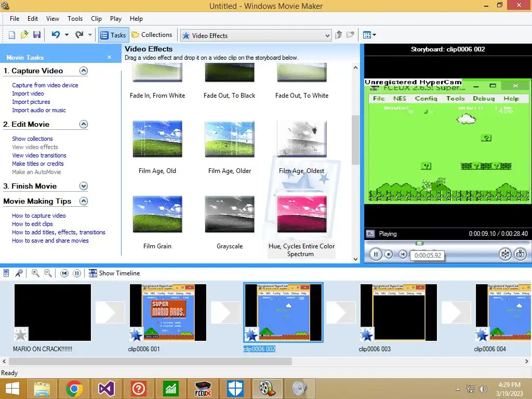Expand the Finish Movie section
532x399 pixels.
tap(84, 186)
